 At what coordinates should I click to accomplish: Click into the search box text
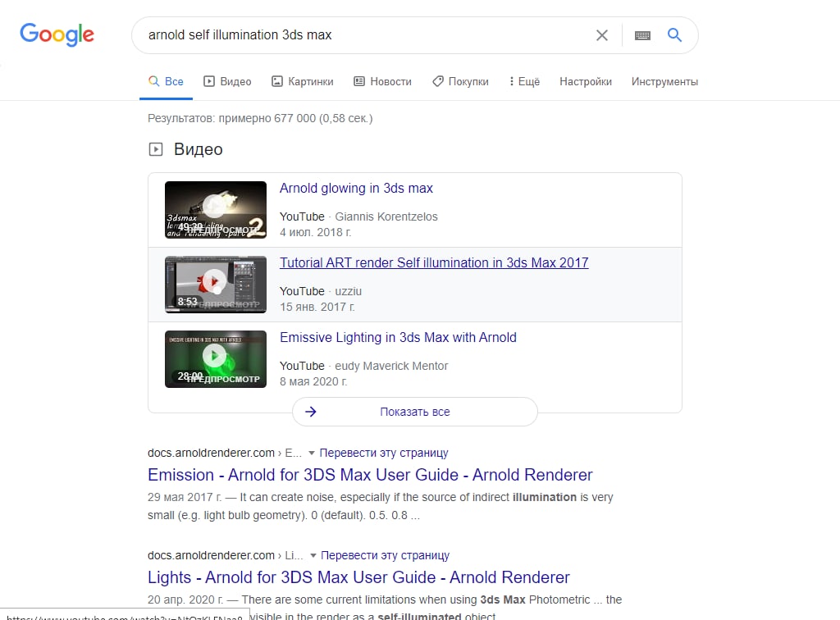pos(240,34)
